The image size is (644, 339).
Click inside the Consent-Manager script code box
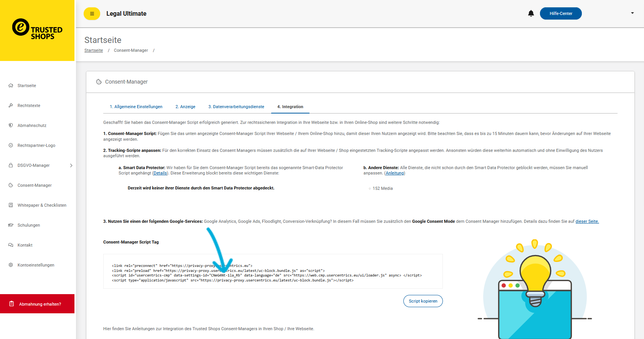pyautogui.click(x=273, y=271)
